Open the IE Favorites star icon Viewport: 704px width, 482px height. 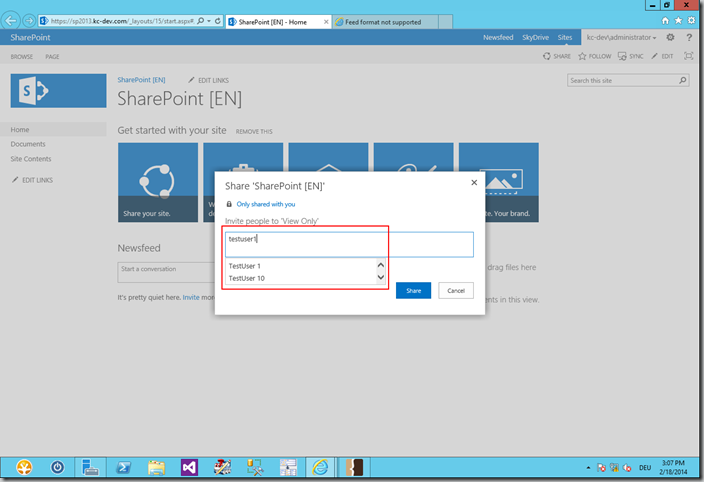[678, 21]
